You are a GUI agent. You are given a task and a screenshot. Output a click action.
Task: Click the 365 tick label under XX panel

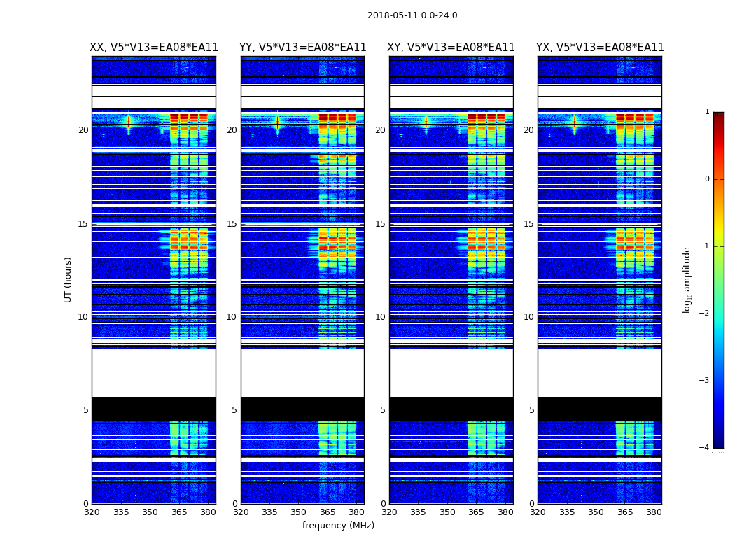pyautogui.click(x=179, y=512)
